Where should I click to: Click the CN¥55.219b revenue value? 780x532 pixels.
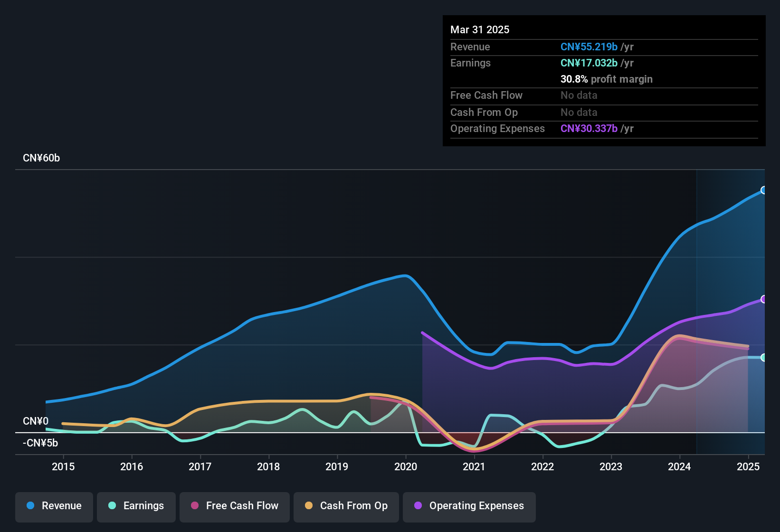tap(589, 47)
